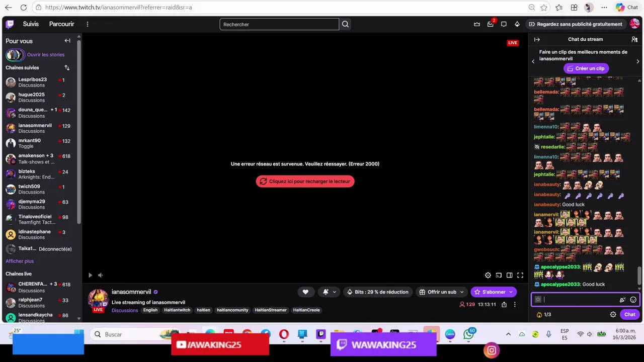Click the reload player error button
This screenshot has height=362, width=644.
point(305,182)
